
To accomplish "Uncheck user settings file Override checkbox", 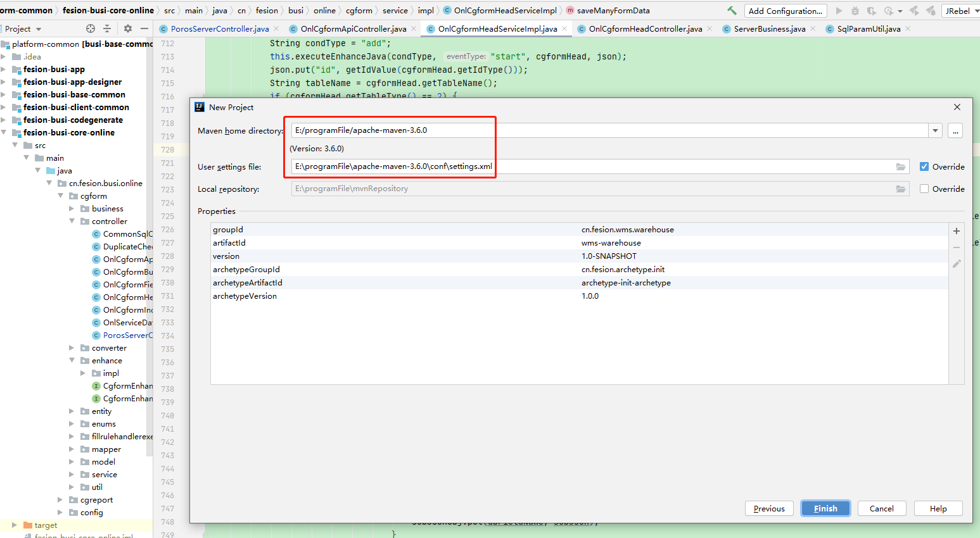I will pos(924,166).
